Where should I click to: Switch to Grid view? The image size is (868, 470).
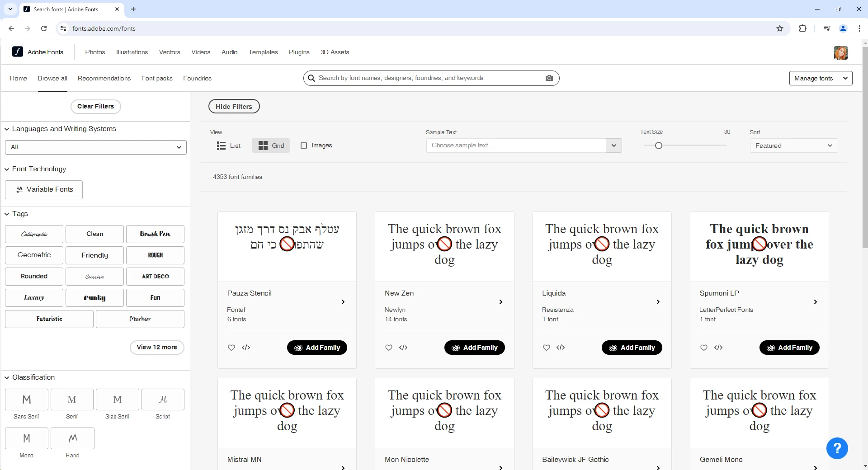pos(271,146)
